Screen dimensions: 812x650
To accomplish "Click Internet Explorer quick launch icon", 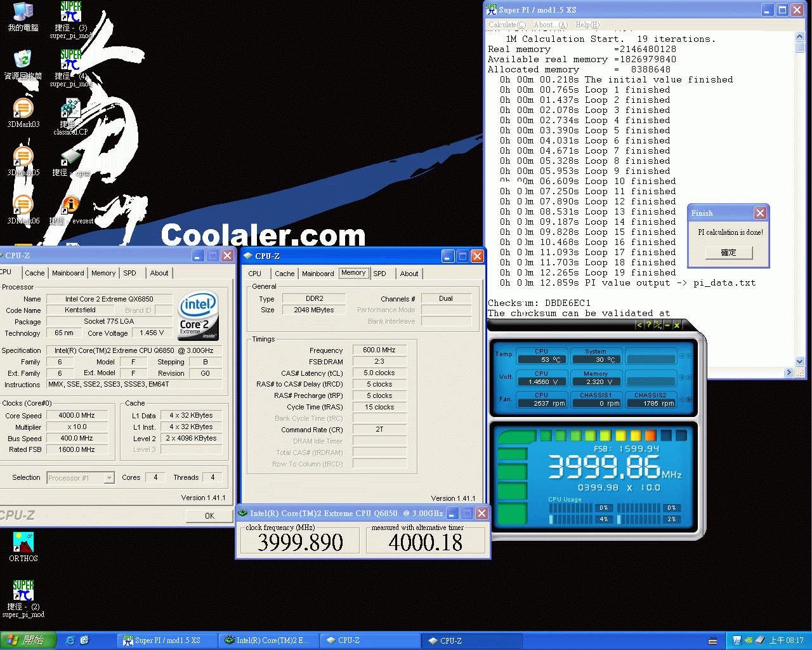I will coord(70,640).
